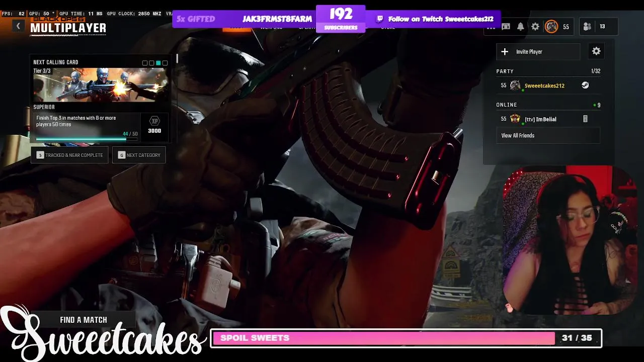Select second calling card page indicator

[151, 63]
